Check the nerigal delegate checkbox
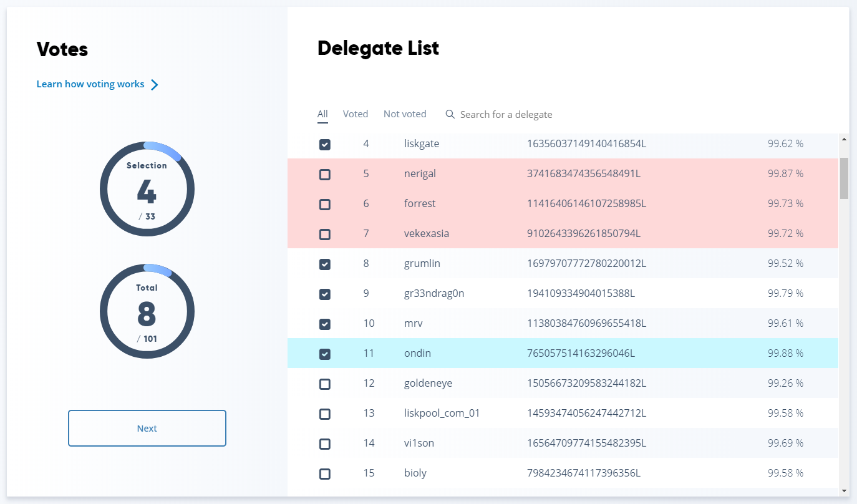 tap(325, 175)
